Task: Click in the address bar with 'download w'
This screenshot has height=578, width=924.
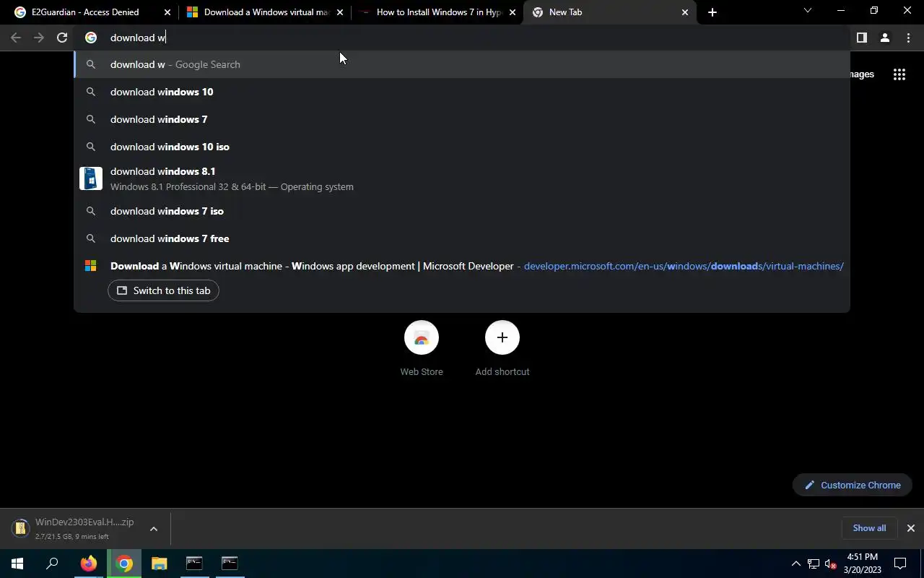Action: [x=462, y=38]
